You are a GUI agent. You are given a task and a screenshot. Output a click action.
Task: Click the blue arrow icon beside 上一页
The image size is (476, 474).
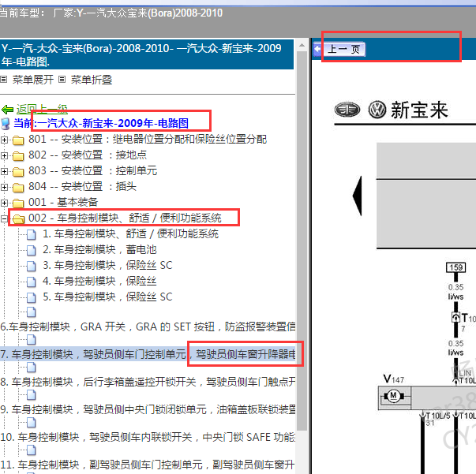(x=318, y=49)
